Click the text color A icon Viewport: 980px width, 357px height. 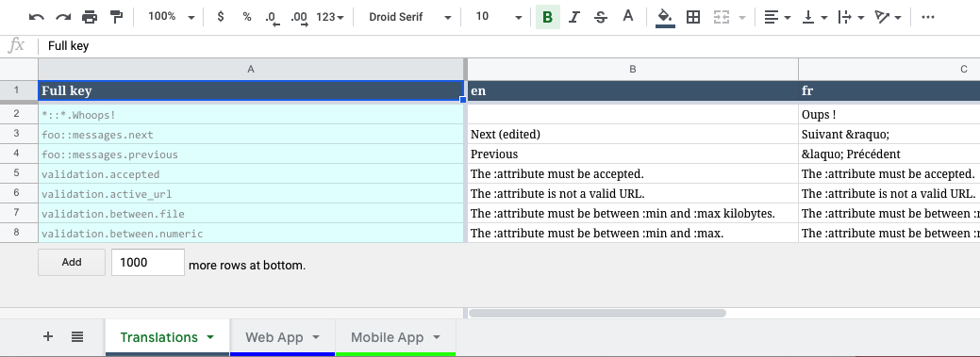tap(628, 17)
